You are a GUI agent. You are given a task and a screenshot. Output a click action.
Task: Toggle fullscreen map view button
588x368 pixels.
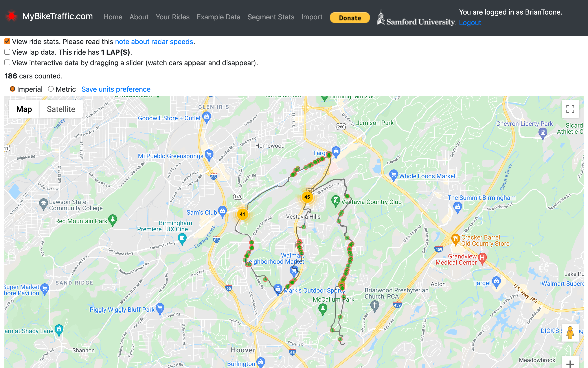pyautogui.click(x=570, y=109)
